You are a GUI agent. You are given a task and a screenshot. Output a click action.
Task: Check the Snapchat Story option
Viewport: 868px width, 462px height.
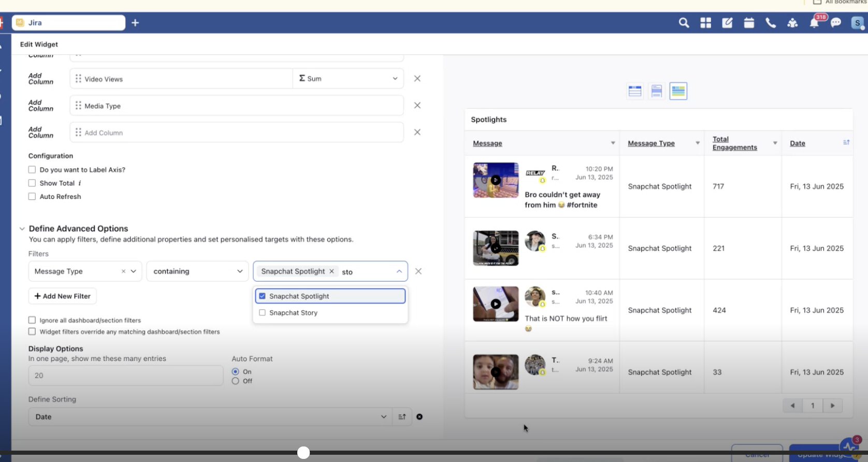click(x=263, y=313)
